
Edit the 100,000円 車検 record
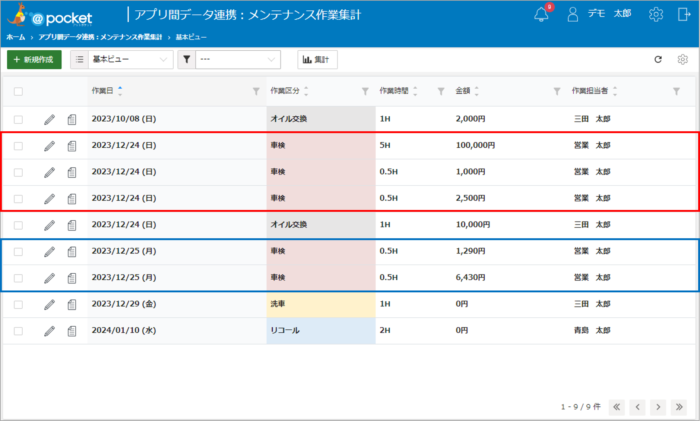click(x=50, y=146)
